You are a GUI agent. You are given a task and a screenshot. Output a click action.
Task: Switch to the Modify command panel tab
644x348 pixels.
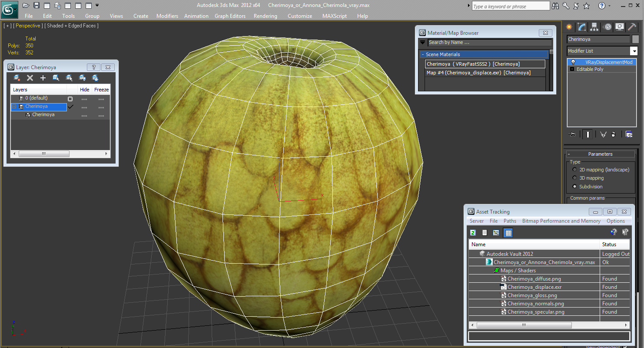point(581,27)
